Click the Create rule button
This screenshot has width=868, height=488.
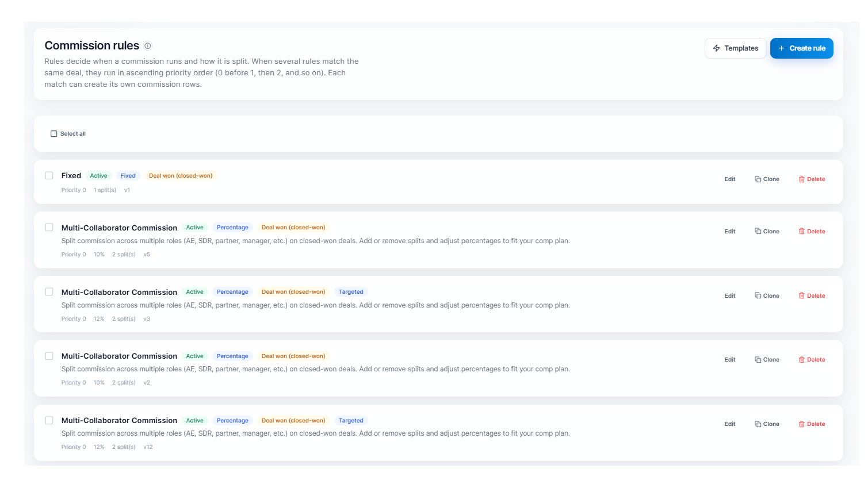802,48
